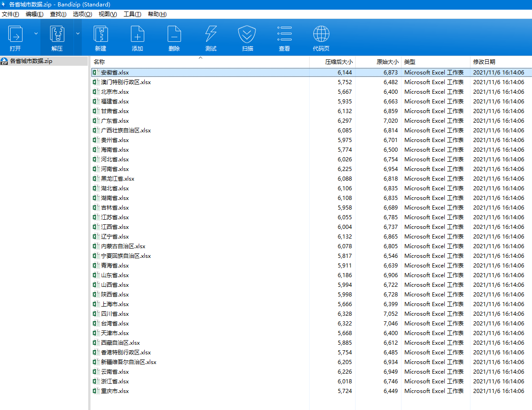Screen dimensions: 532x410
Task: Click original size 7,052 of 四川省.xlsx
Action: 391,314
